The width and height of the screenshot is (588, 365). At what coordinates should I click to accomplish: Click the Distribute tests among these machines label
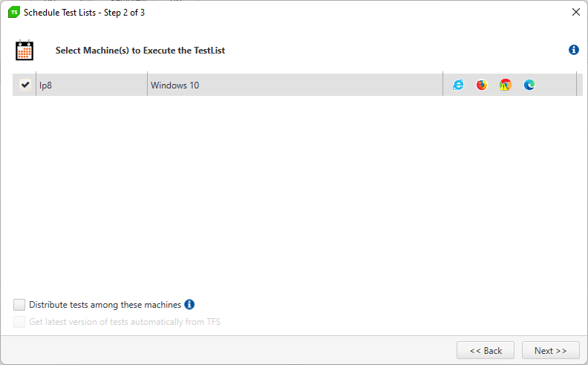(x=105, y=305)
